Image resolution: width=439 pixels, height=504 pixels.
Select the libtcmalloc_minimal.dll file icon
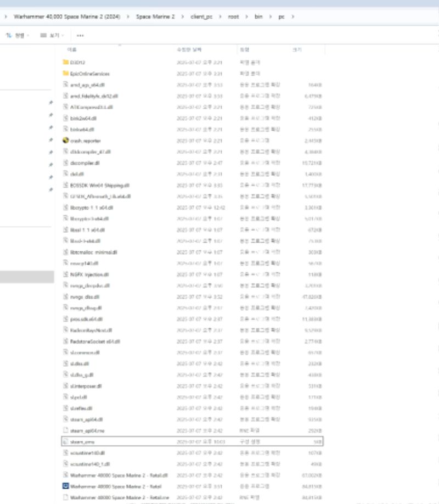(x=66, y=252)
